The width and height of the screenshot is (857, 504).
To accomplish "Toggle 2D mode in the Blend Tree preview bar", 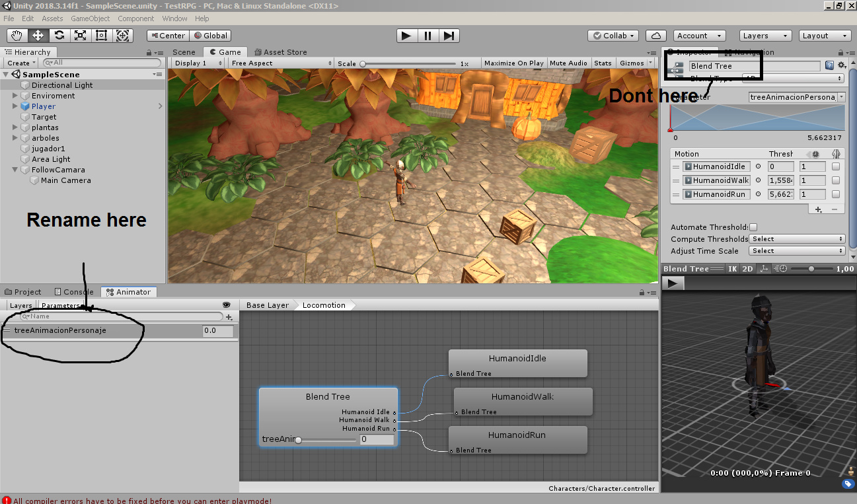I will [748, 268].
